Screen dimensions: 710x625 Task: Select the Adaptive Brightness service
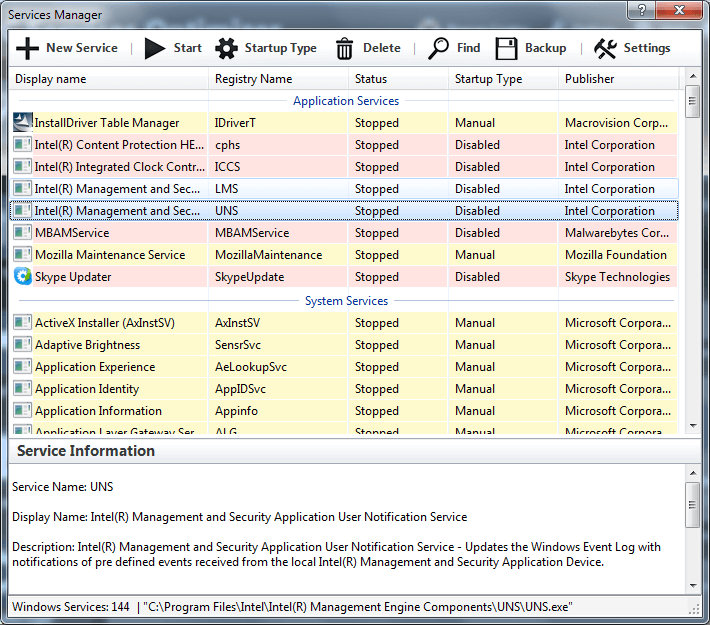[x=87, y=345]
